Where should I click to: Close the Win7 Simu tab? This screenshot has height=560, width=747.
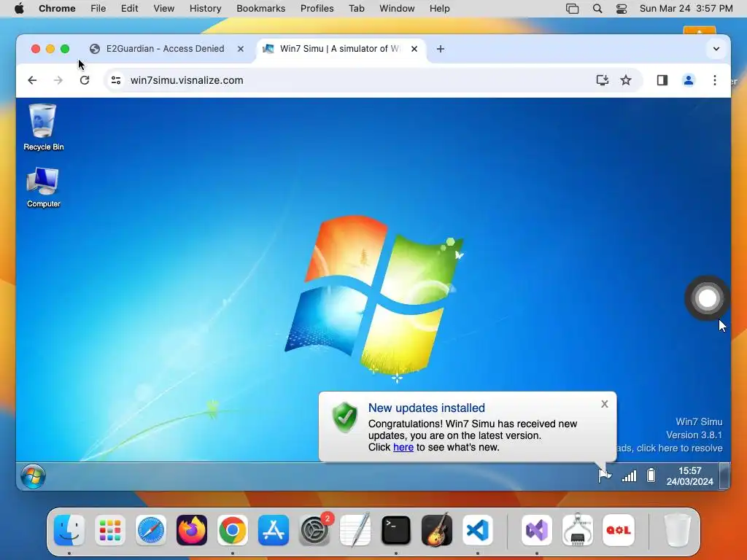coord(414,49)
